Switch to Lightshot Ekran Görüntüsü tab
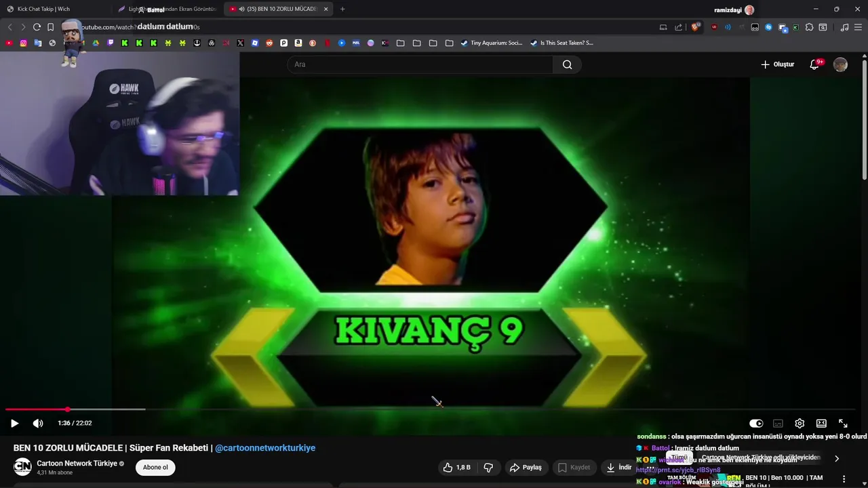Viewport: 868px width, 488px height. click(167, 9)
